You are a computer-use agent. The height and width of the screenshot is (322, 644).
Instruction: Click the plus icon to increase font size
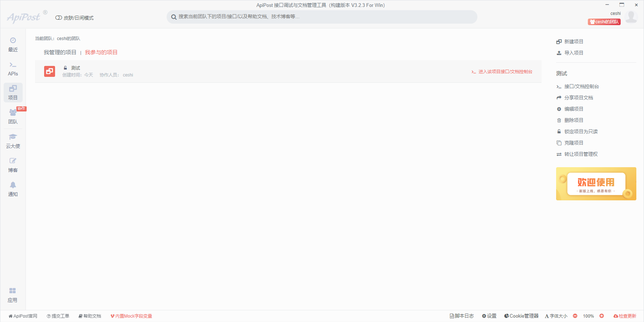[x=602, y=316]
